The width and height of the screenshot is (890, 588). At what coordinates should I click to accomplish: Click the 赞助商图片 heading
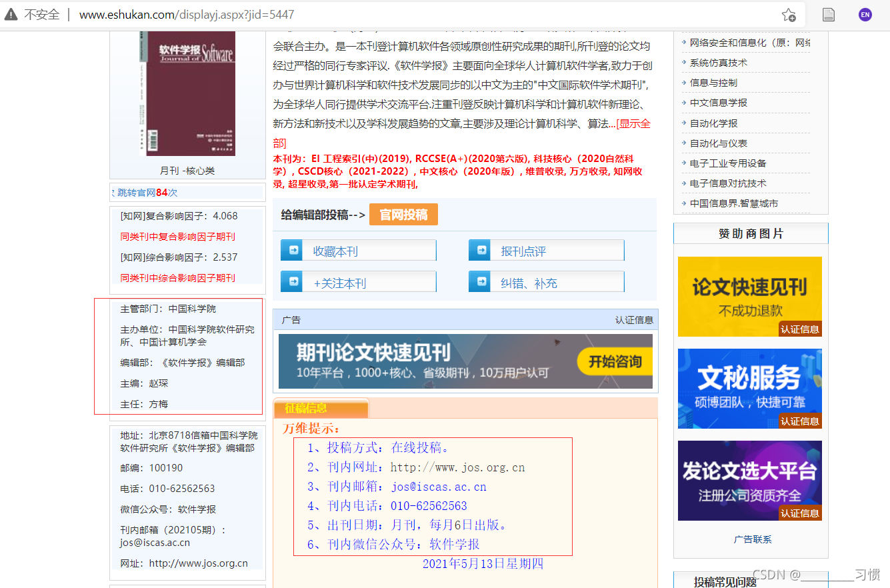[x=751, y=233]
